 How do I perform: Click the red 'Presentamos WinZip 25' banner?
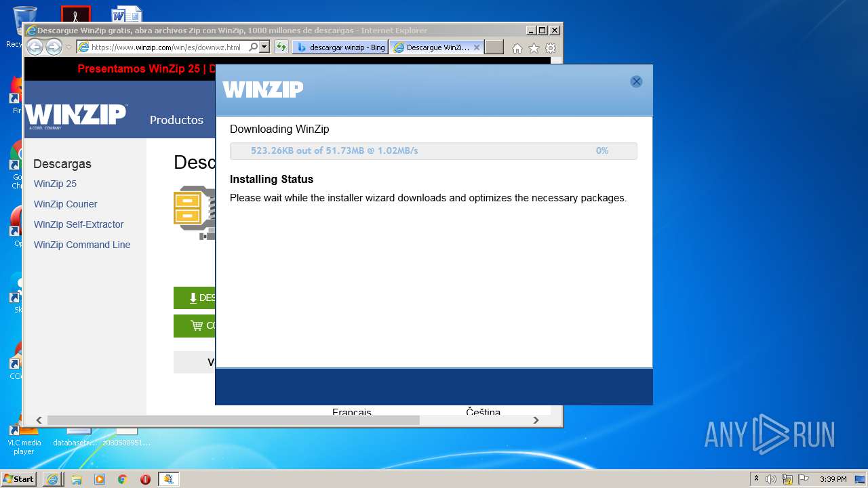point(146,68)
